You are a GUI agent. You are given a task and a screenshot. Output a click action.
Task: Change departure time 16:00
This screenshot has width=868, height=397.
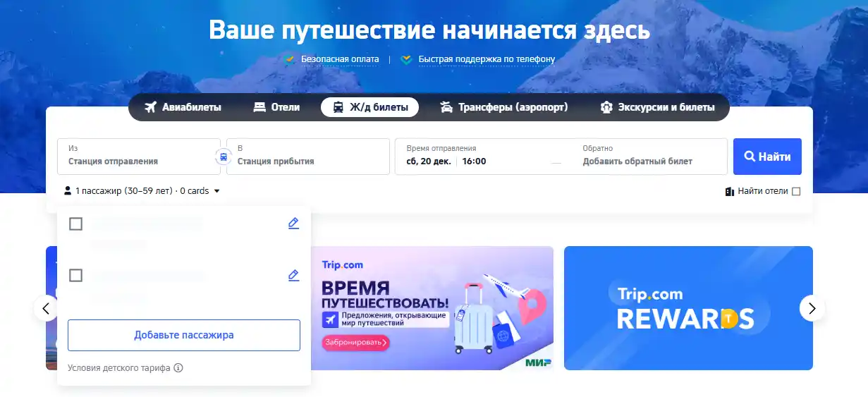pos(475,161)
